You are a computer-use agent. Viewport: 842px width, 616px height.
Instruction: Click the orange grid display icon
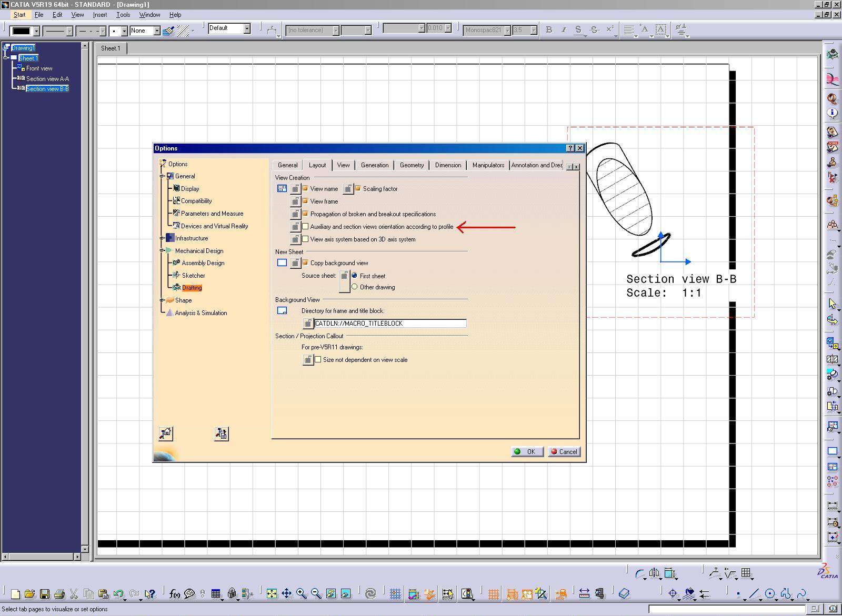click(x=494, y=594)
